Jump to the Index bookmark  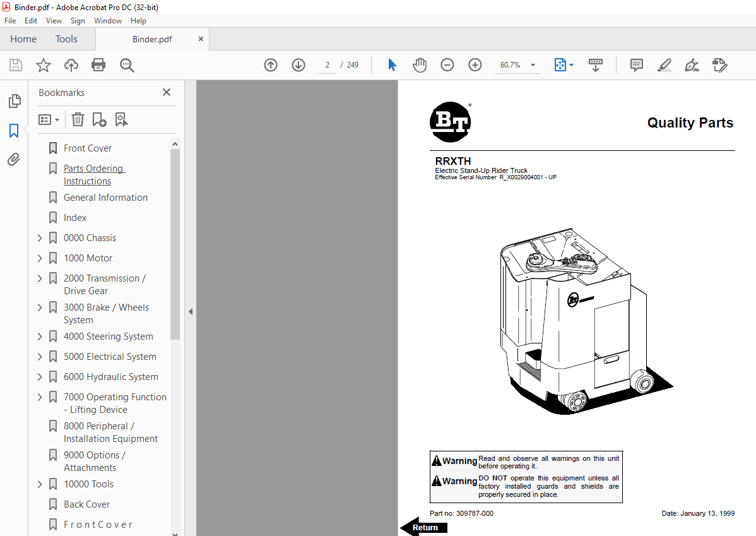click(x=75, y=218)
